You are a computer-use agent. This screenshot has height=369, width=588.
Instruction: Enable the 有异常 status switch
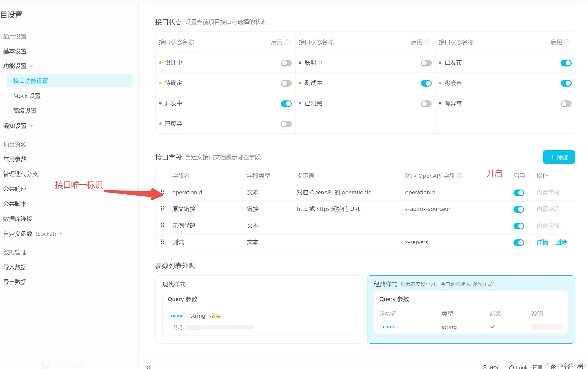tap(566, 104)
